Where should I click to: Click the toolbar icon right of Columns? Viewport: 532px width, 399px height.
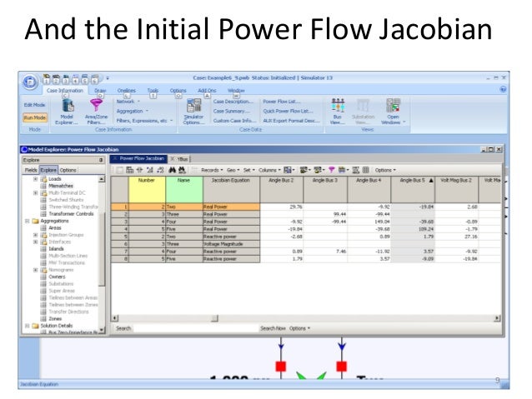tap(289, 170)
